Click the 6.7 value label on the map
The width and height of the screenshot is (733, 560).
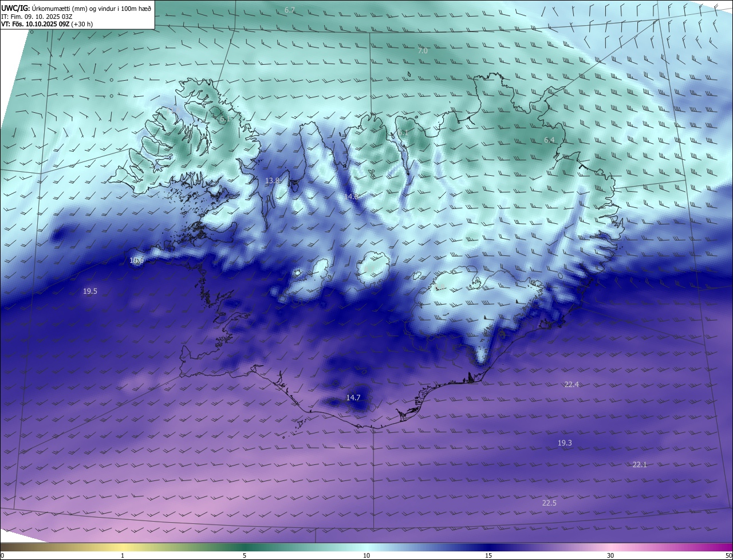point(290,10)
